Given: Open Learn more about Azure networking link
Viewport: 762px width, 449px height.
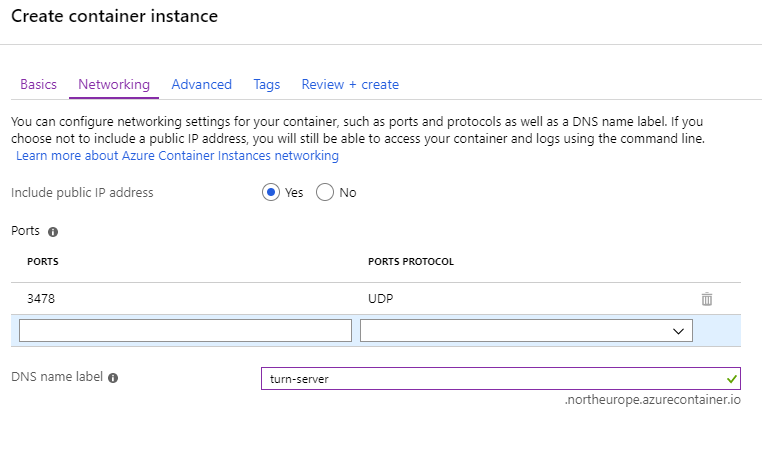Looking at the screenshot, I should tap(177, 156).
